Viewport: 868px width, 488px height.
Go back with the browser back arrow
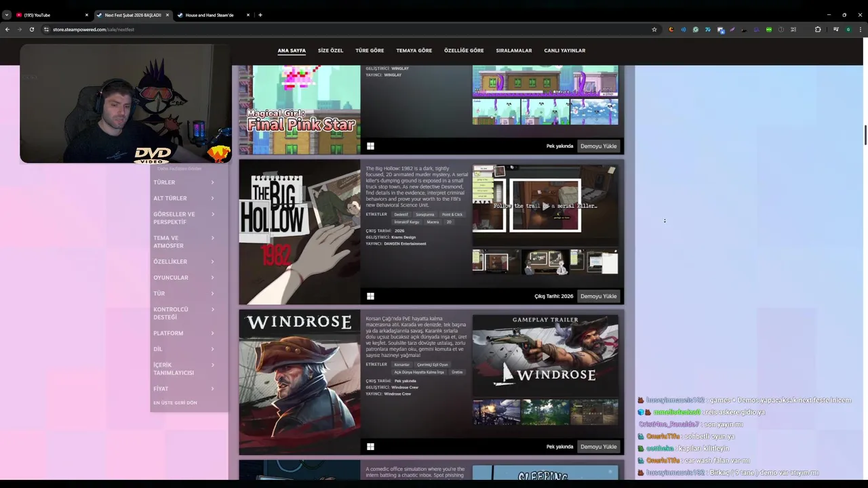click(7, 29)
